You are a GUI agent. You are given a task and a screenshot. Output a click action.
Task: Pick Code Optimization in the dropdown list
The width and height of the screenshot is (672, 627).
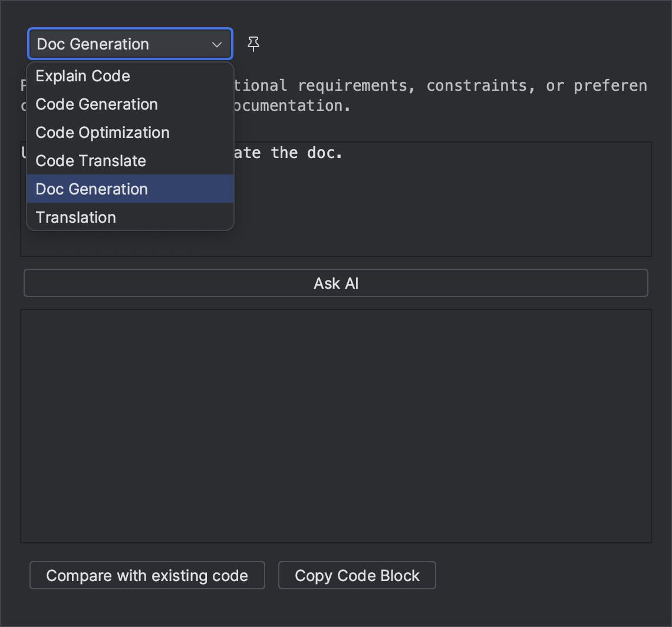click(103, 133)
